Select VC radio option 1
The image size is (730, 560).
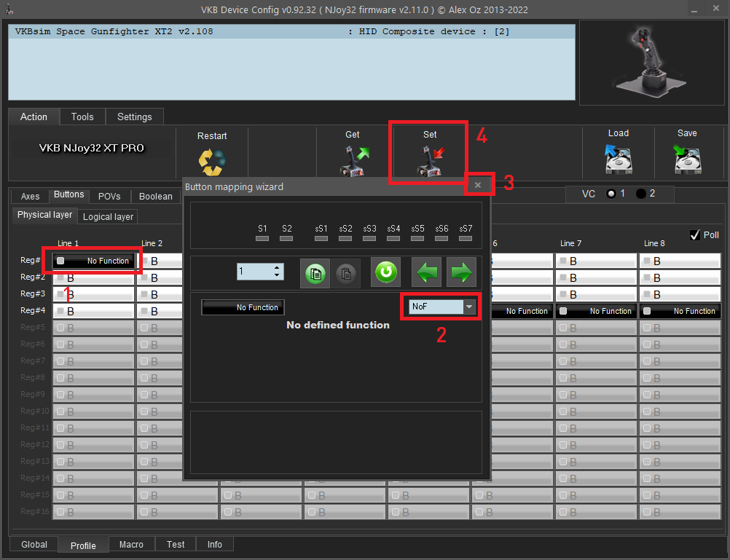click(x=611, y=194)
